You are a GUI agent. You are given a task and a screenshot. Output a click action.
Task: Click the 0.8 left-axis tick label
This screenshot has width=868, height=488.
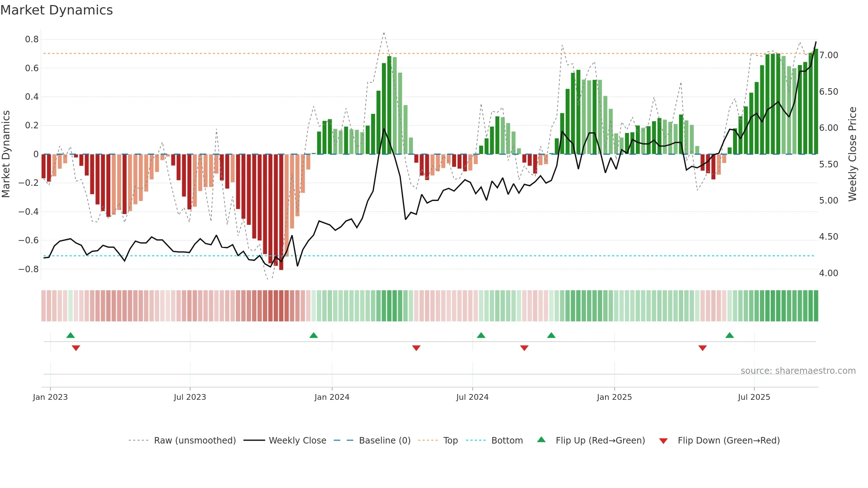pos(32,39)
